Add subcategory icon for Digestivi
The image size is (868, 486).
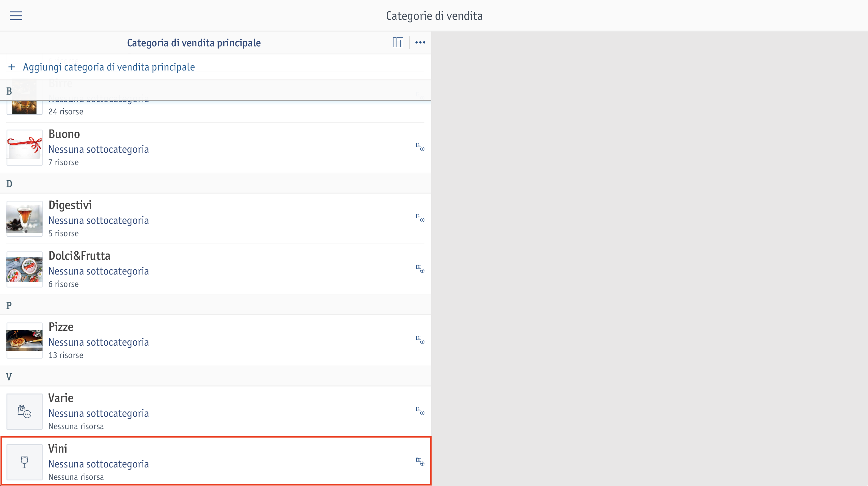(x=420, y=218)
